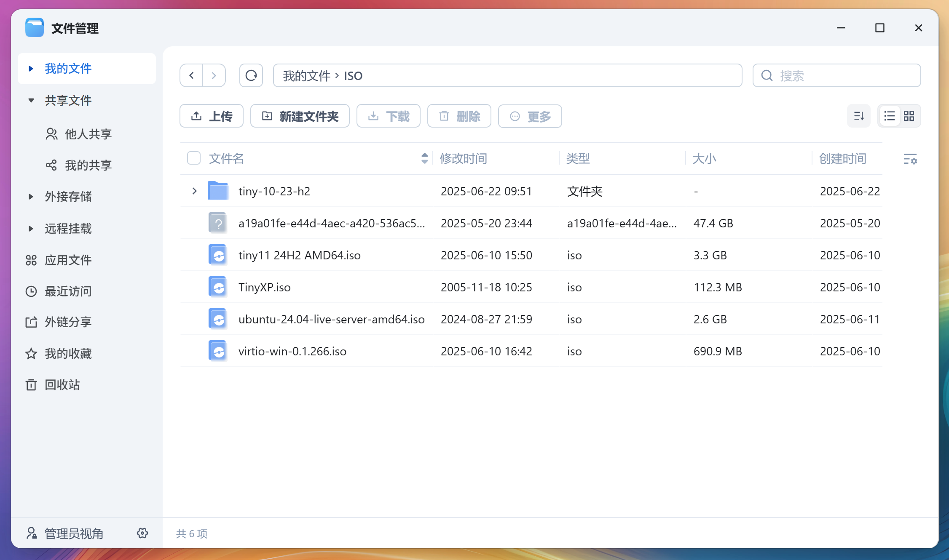949x560 pixels.
Task: Click the 新建文件夹 button
Action: tap(300, 116)
